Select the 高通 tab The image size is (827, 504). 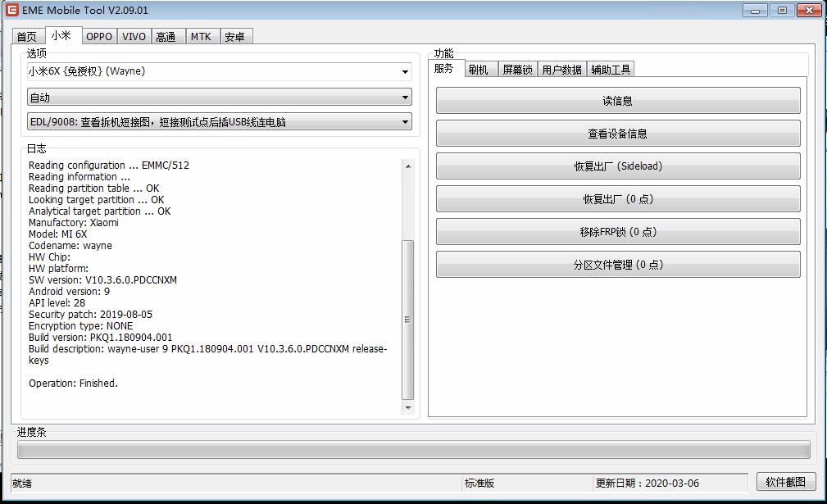coord(166,36)
